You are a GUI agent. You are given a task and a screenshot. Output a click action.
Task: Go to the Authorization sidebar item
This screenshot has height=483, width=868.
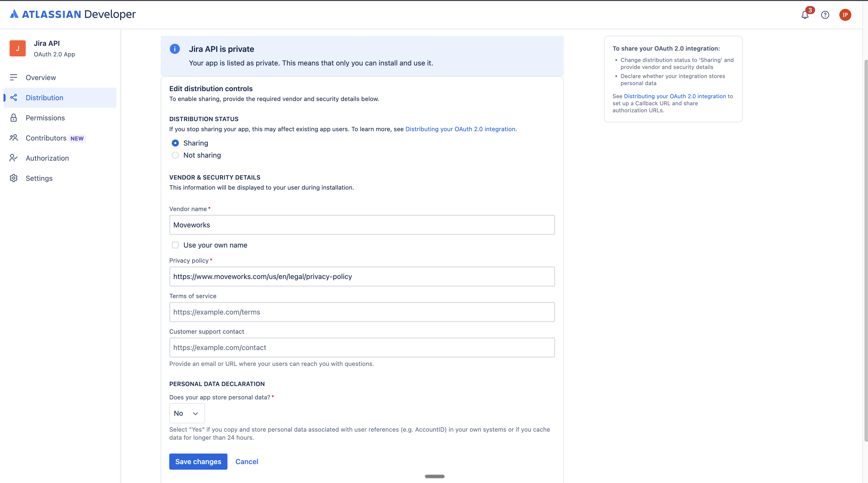(47, 158)
